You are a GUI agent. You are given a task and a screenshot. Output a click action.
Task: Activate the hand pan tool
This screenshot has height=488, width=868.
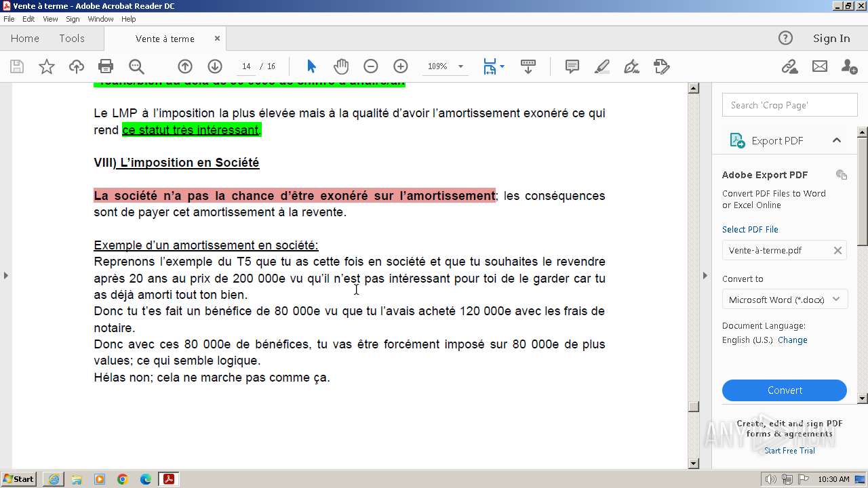tap(341, 66)
